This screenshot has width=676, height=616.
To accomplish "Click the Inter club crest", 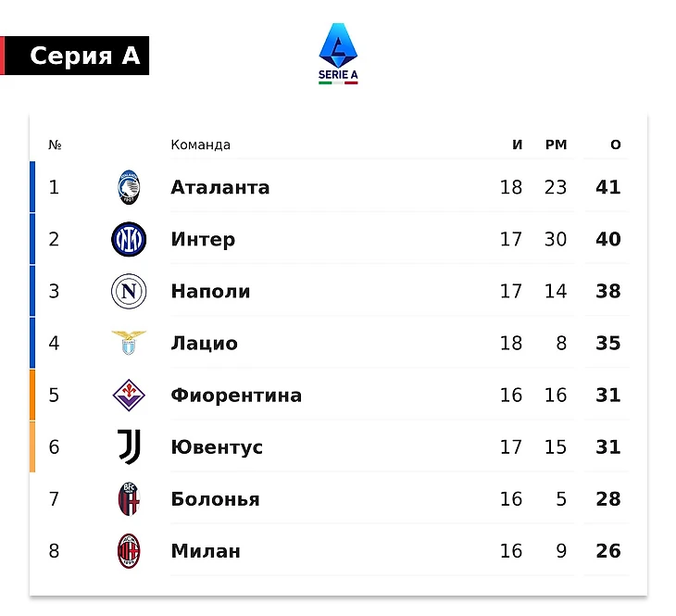I will [x=129, y=239].
